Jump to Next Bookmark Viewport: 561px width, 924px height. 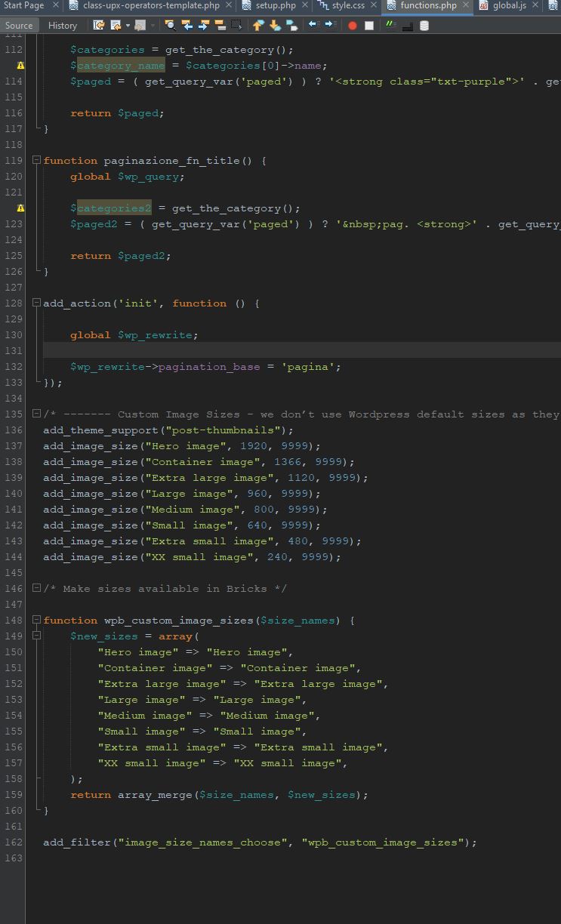275,25
